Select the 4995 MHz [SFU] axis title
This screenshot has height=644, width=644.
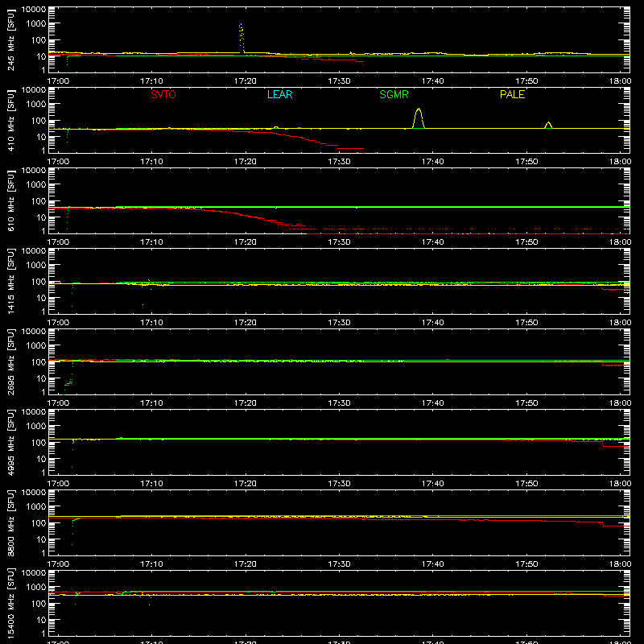coord(11,443)
